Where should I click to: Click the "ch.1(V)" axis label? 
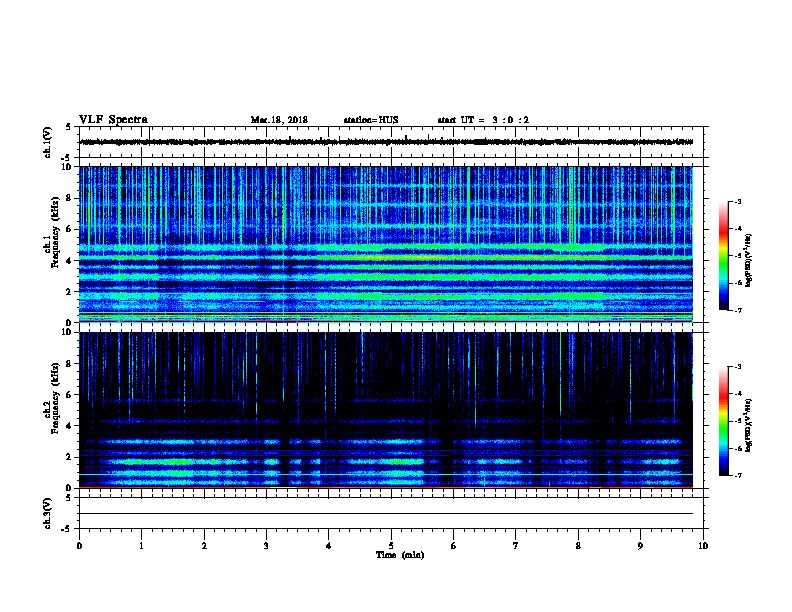click(x=48, y=142)
